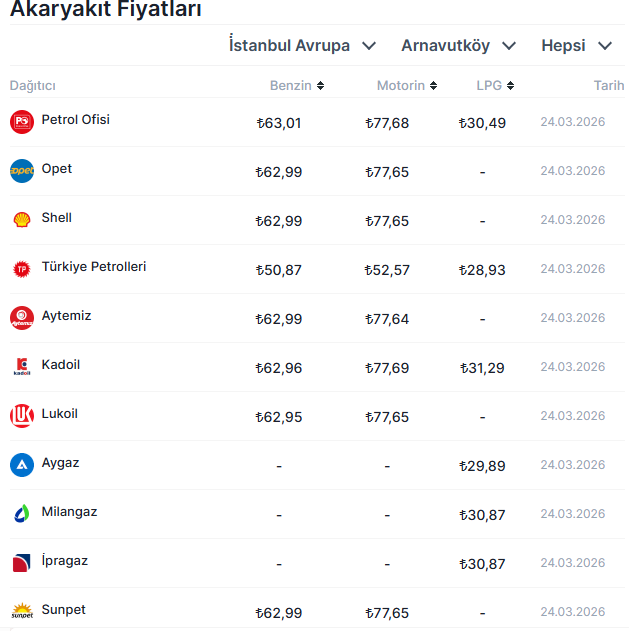This screenshot has width=629, height=631.
Task: Click the Milangaz droplet logo
Action: pyautogui.click(x=22, y=513)
